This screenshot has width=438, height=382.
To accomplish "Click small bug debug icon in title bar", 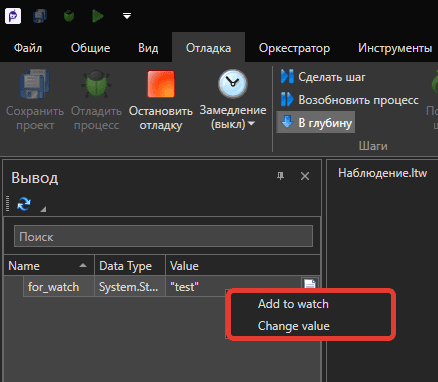I will click(x=69, y=16).
